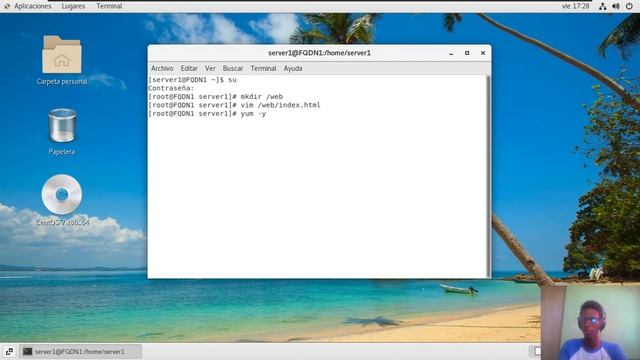Click the network status icon in top bar
The width and height of the screenshot is (640, 360).
coord(602,6)
